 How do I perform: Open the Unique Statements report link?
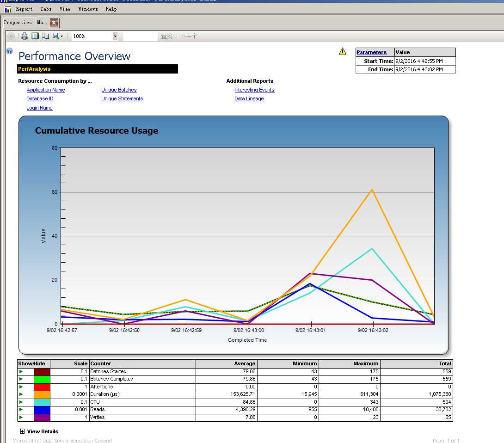pyautogui.click(x=122, y=98)
